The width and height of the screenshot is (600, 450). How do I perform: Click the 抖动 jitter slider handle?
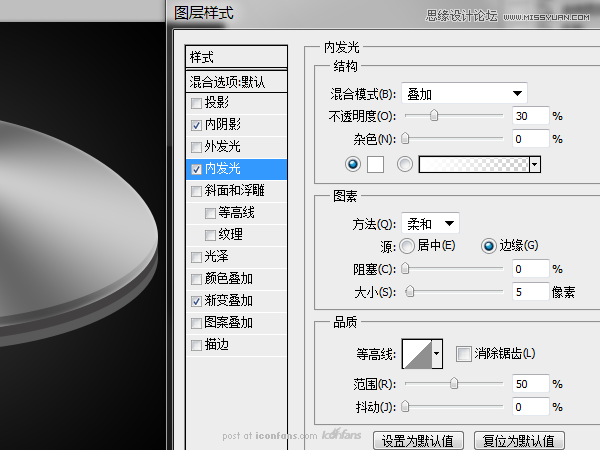405,406
